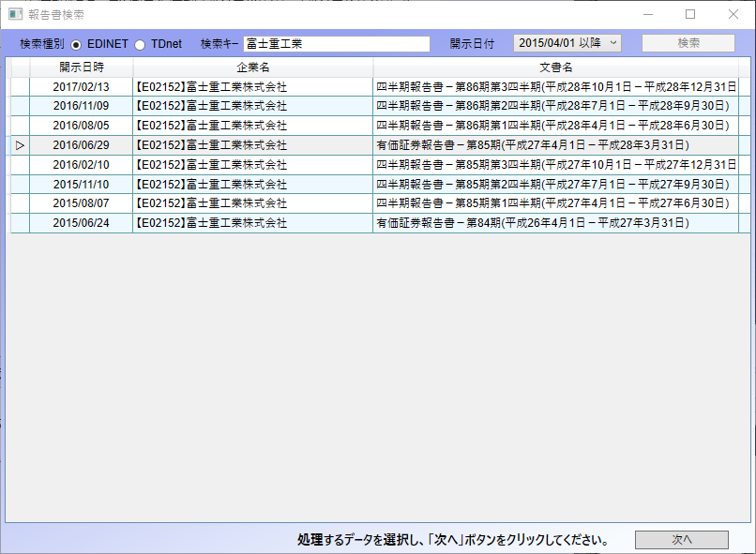Select the TDnet radio button
The width and height of the screenshot is (756, 554).
tap(140, 44)
